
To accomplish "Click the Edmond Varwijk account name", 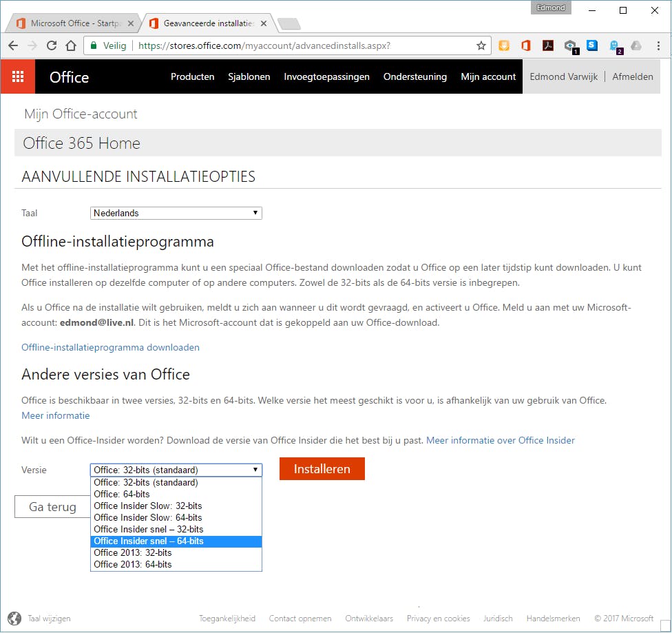I will pyautogui.click(x=563, y=76).
